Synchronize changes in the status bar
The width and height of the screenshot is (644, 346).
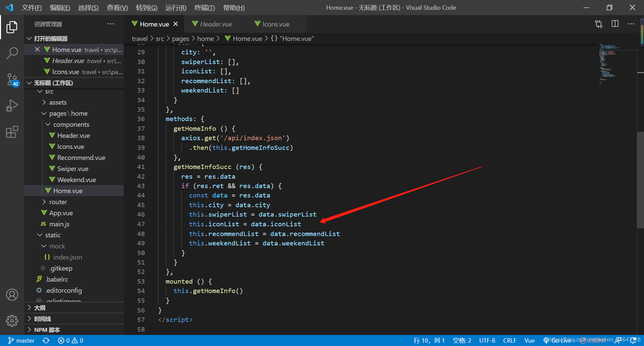(x=46, y=341)
